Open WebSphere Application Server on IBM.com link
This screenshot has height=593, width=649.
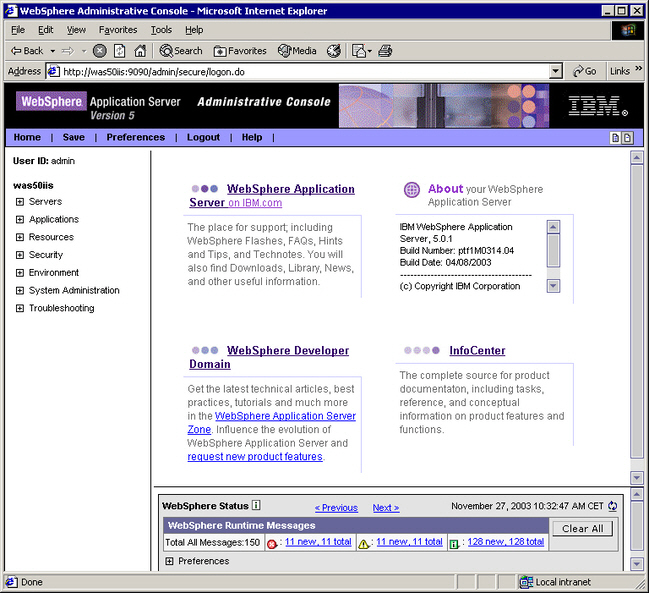click(272, 196)
